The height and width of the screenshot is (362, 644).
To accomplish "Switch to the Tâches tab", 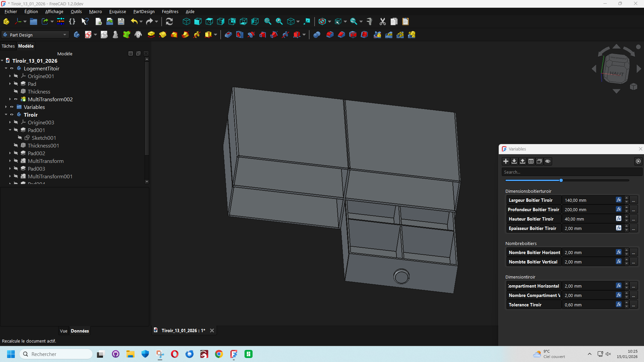I will pos(8,46).
